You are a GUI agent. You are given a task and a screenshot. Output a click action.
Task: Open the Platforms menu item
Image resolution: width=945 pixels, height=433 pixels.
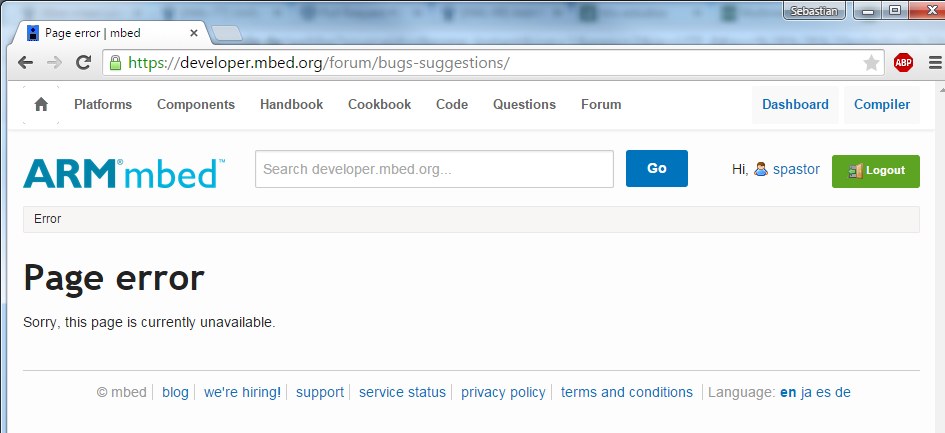[x=103, y=105]
